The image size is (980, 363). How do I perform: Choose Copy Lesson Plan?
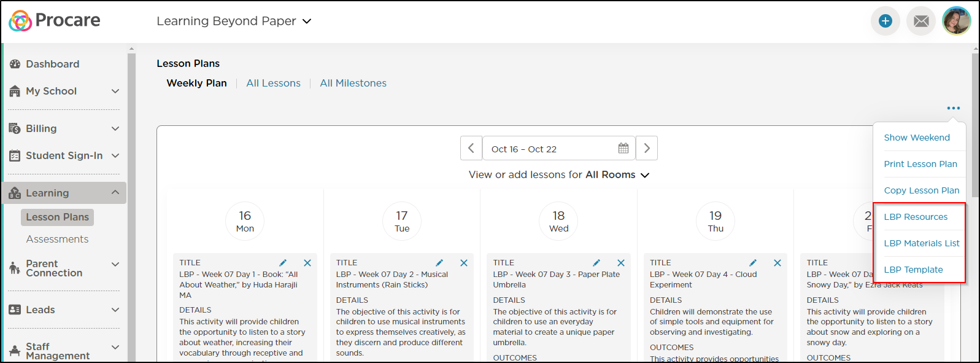921,190
